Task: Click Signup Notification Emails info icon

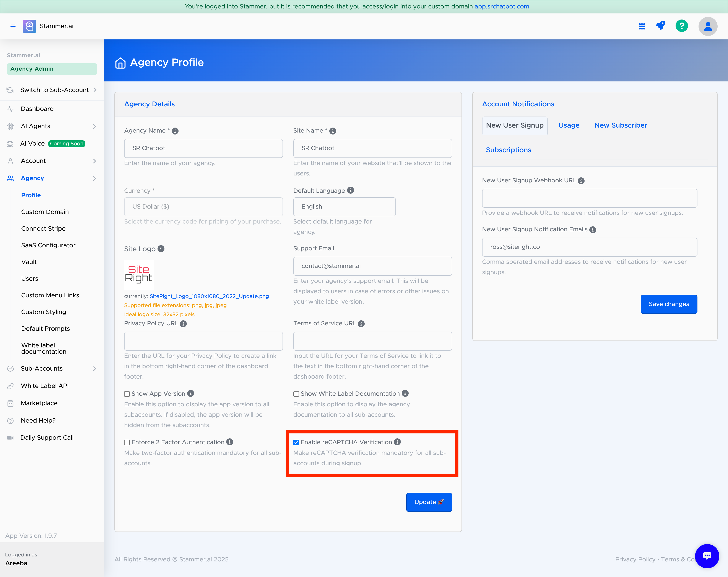Action: click(x=593, y=230)
